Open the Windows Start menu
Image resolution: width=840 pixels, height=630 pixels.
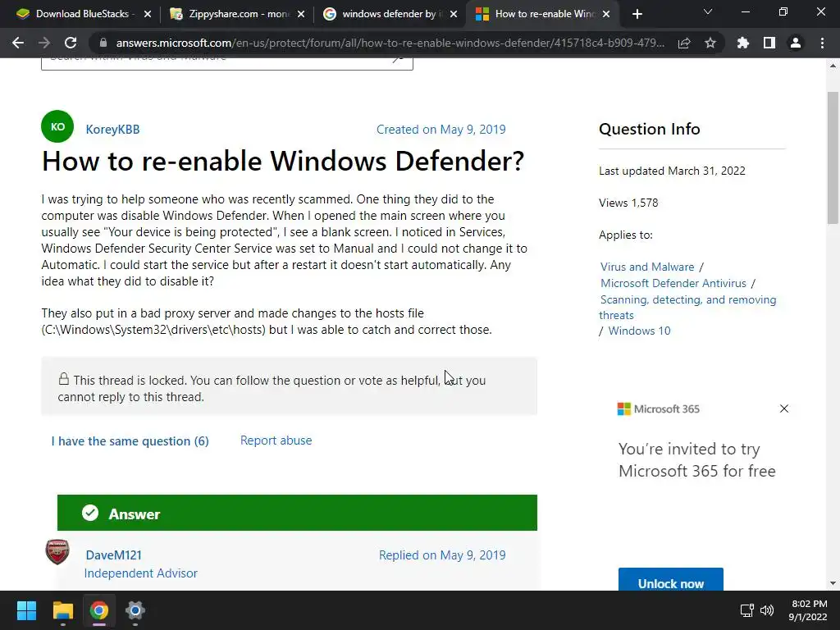(x=26, y=610)
